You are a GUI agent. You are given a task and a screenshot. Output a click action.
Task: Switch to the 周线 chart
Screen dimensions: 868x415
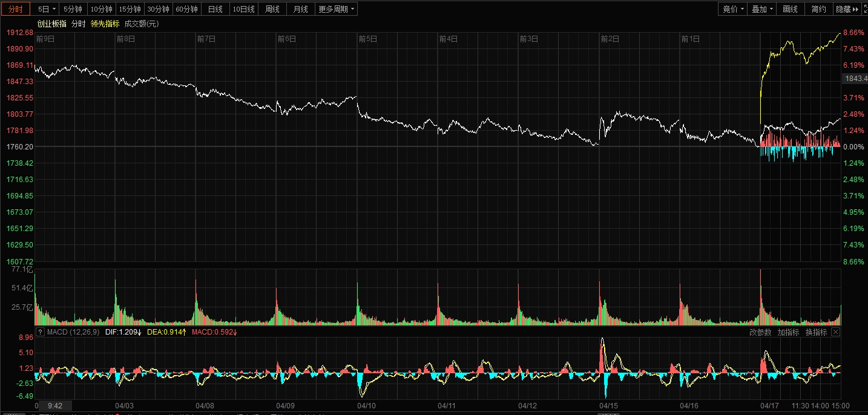tap(272, 9)
